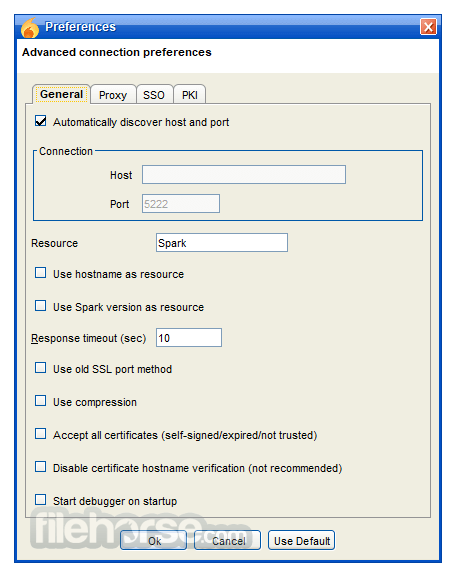Viewport: 456px width, 579px height.
Task: Turn on Use compression checkbox
Action: tap(41, 401)
